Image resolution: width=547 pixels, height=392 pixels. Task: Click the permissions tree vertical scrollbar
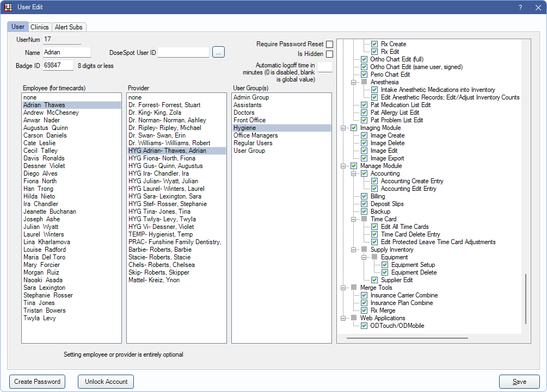click(525, 298)
